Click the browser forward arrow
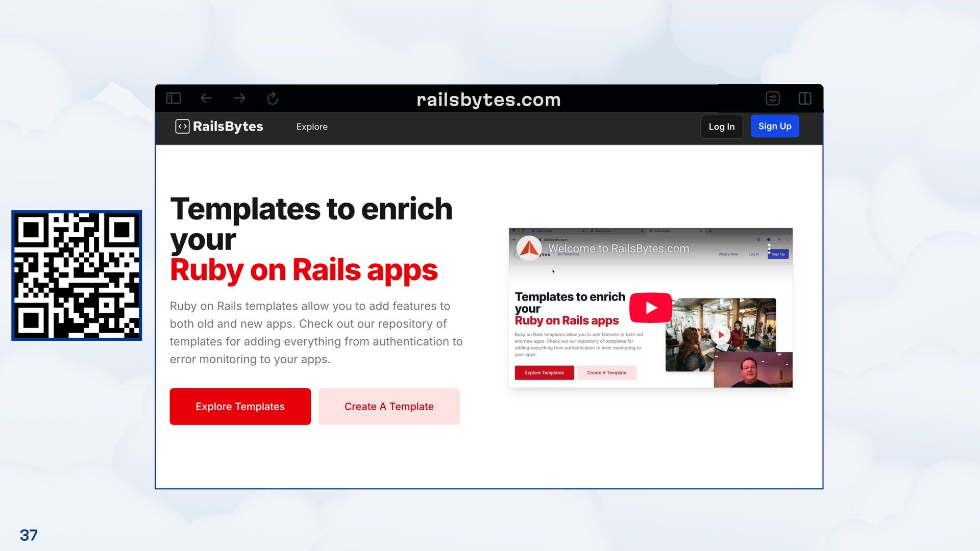The width and height of the screenshot is (980, 551). coord(239,98)
